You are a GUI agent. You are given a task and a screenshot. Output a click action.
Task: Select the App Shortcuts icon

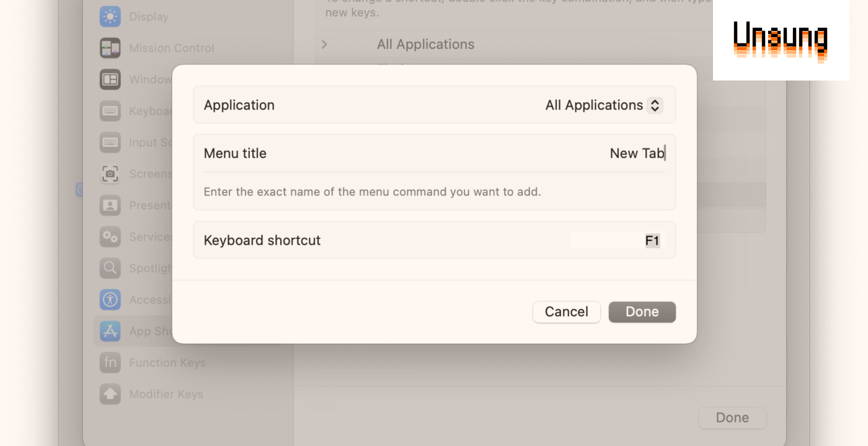(x=110, y=331)
